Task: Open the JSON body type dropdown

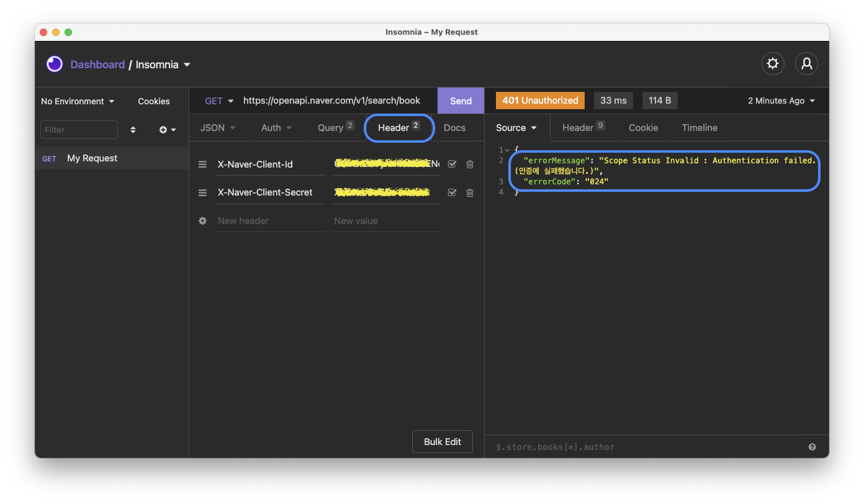Action: pos(218,128)
